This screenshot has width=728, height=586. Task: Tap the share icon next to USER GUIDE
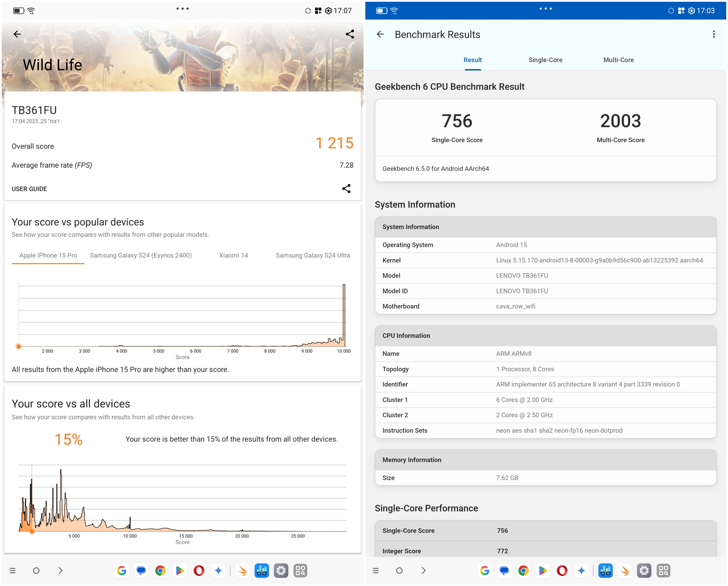346,189
